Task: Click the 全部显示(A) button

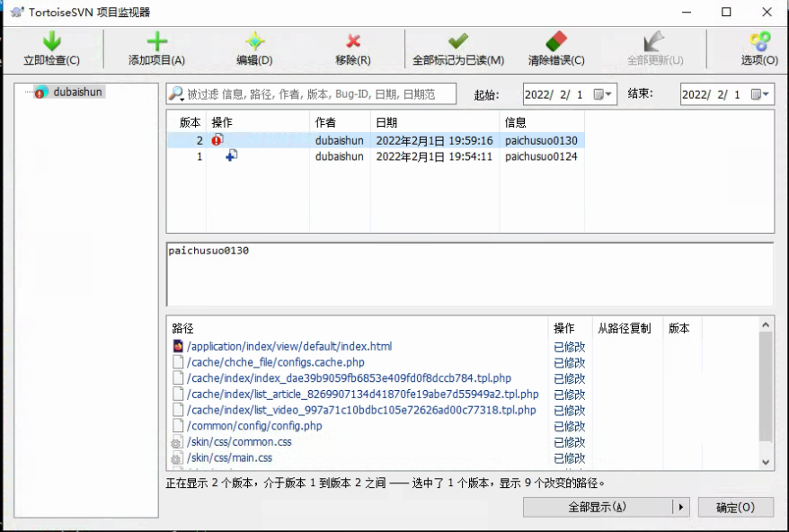Action: (598, 508)
